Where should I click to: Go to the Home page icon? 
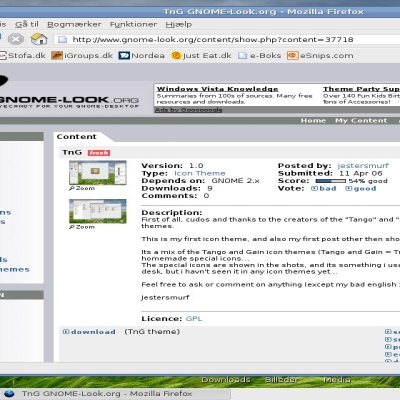[x=39, y=39]
